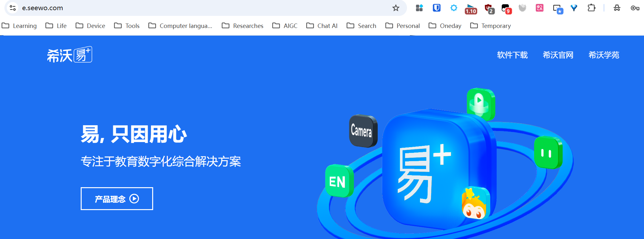The width and height of the screenshot is (644, 239).
Task: Open the Tools bookmarks folder
Action: (x=127, y=26)
